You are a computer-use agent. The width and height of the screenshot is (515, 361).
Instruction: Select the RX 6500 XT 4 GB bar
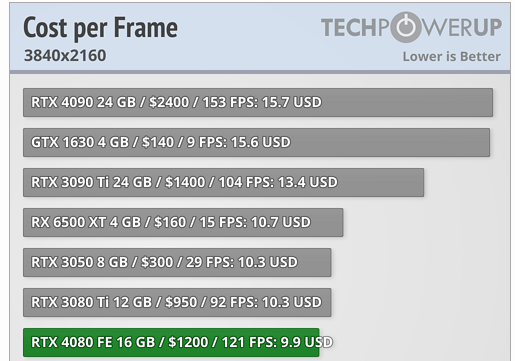(183, 222)
